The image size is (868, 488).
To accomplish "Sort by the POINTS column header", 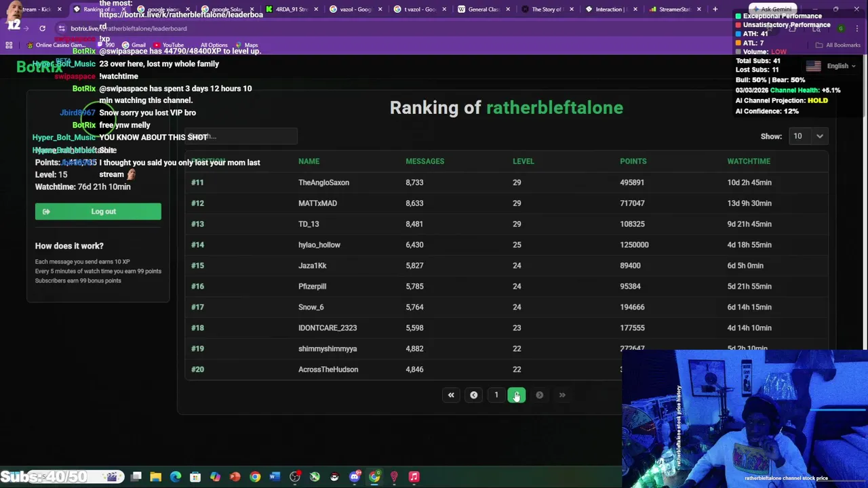I will 633,161.
